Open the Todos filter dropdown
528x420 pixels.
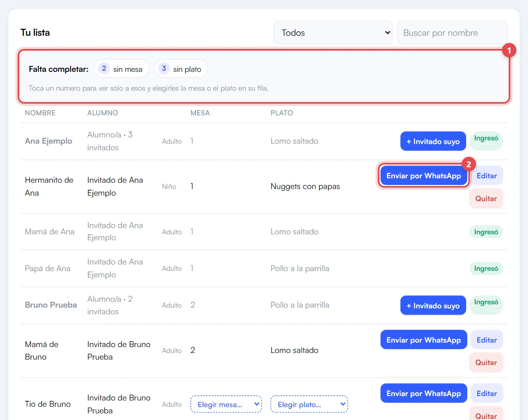[333, 32]
